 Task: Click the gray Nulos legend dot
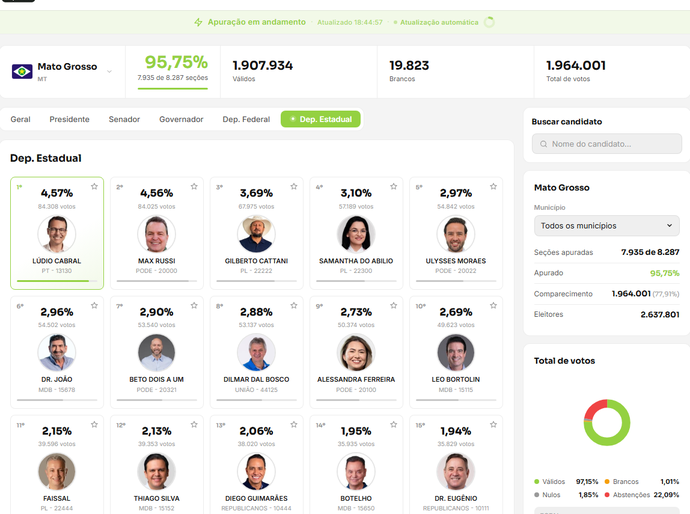[x=536, y=495]
